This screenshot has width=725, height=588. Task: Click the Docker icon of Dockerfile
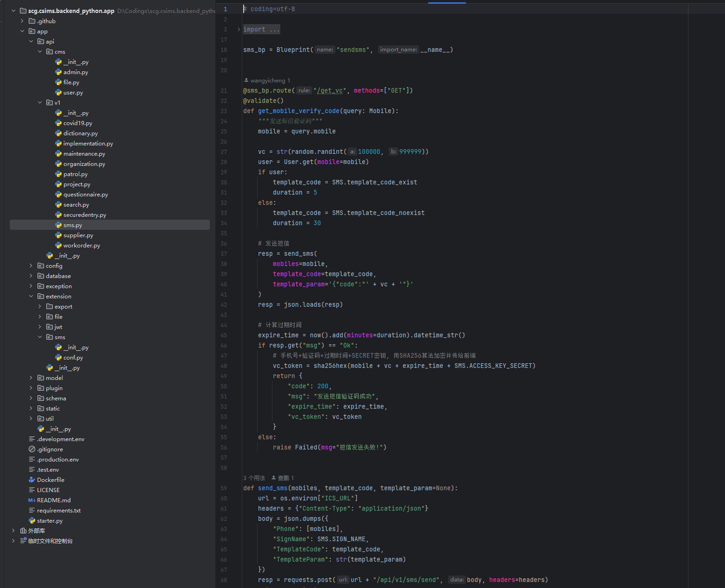tap(32, 480)
